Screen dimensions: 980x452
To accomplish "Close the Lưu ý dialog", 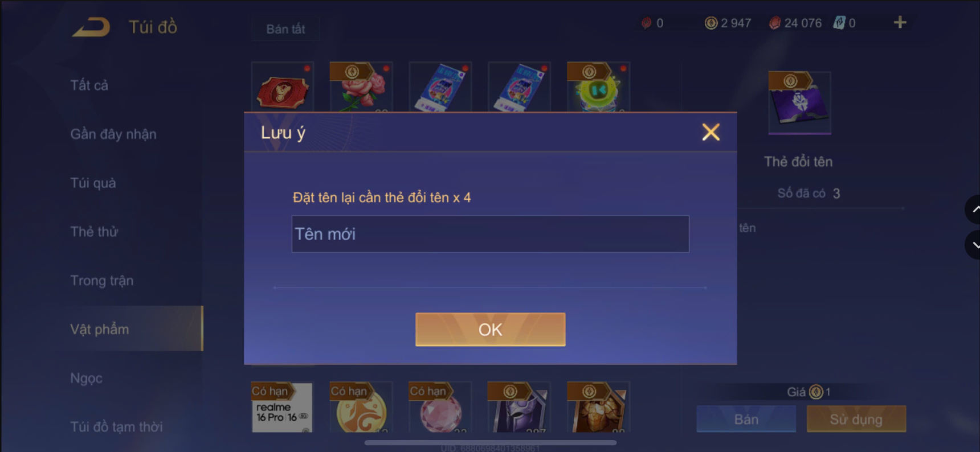I will point(710,132).
